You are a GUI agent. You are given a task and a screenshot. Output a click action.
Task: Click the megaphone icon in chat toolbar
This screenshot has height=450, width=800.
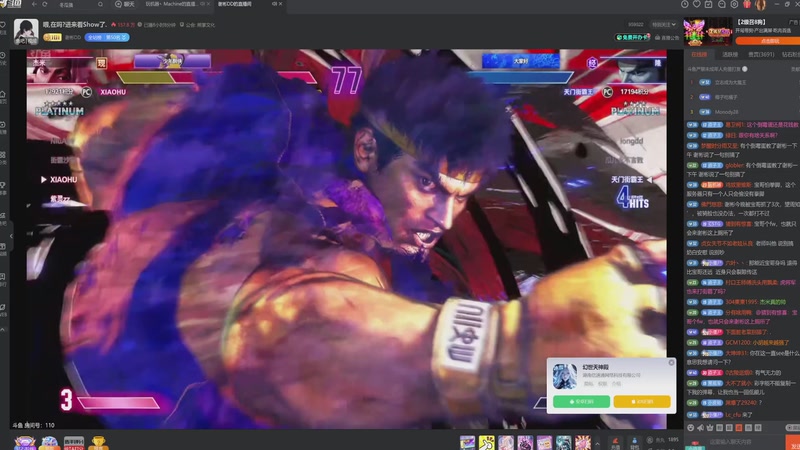(x=701, y=428)
